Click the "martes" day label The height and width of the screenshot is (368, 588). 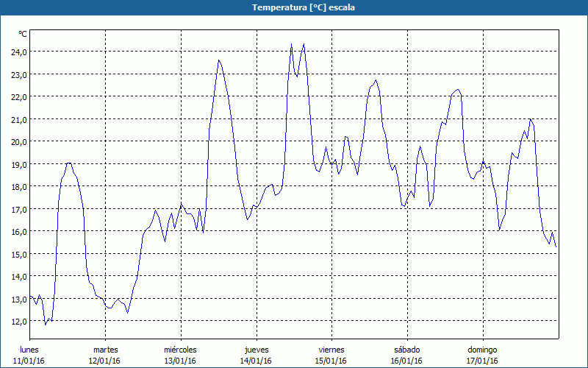click(x=105, y=350)
